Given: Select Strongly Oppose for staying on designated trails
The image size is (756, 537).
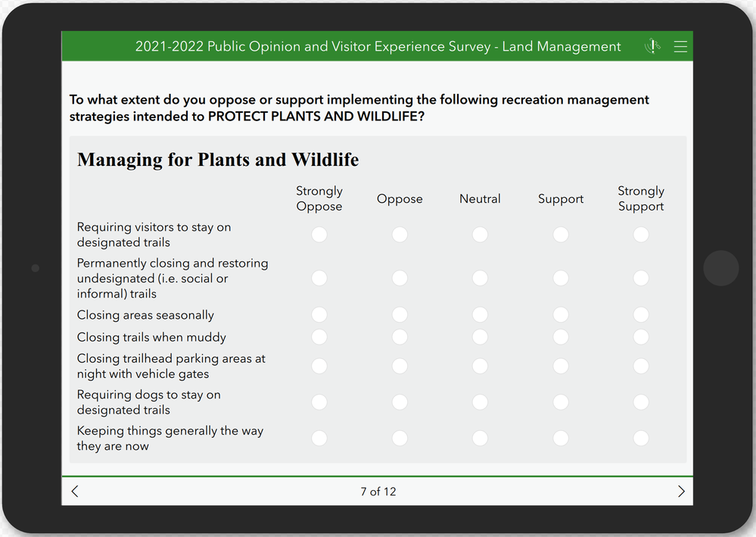Looking at the screenshot, I should click(x=319, y=235).
